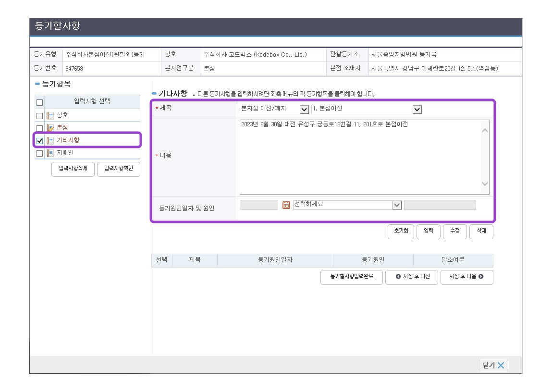552x392 pixels.
Task: Click the 상호 document icon
Action: [50, 115]
